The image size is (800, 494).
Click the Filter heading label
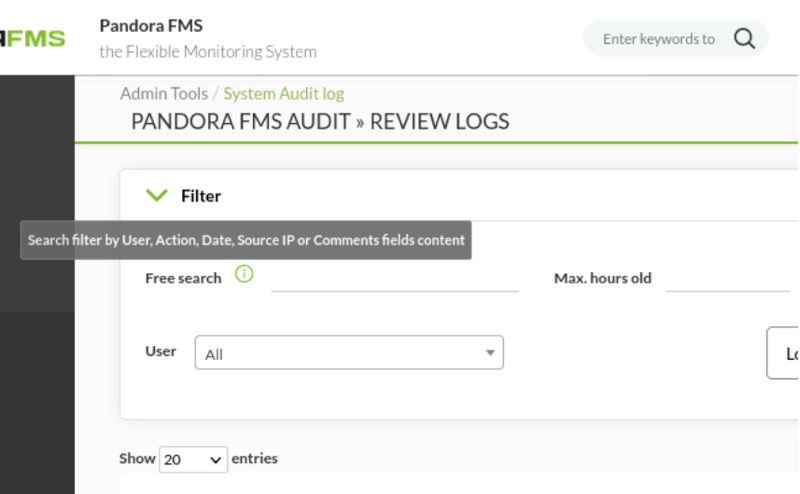coord(201,196)
